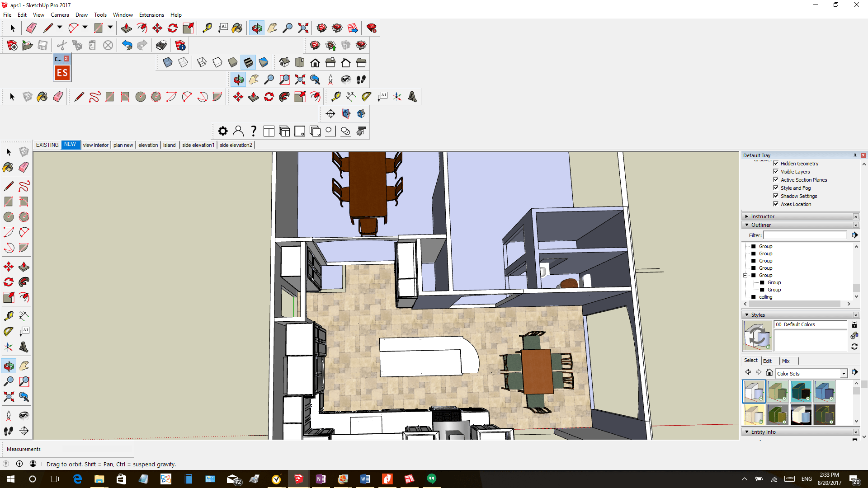Select the Rotate tool in top toolbar
This screenshot has width=868, height=488.
tap(173, 28)
